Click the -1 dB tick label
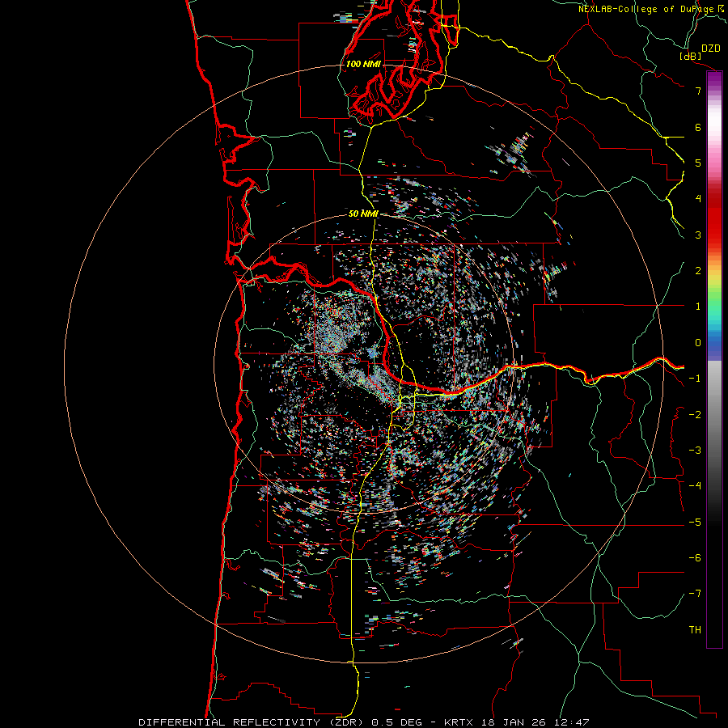Screen dimensions: 728x728 (x=695, y=379)
